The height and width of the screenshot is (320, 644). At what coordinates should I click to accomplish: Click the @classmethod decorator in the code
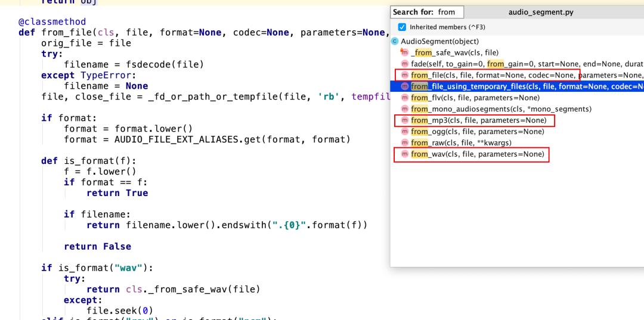click(x=52, y=22)
